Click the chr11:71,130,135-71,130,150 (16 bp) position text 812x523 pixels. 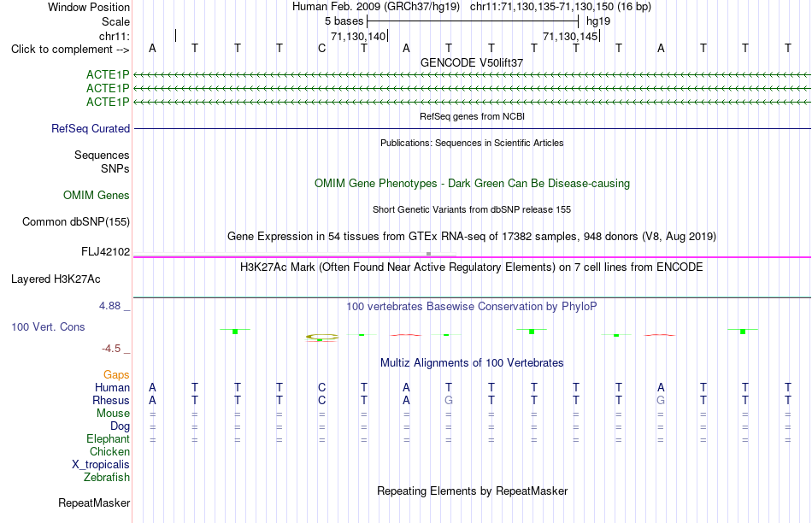[561, 7]
